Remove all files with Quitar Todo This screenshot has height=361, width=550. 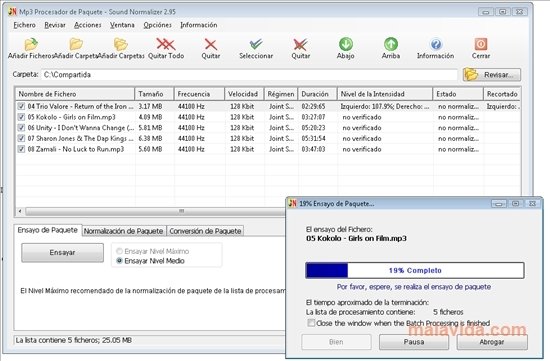coord(166,44)
